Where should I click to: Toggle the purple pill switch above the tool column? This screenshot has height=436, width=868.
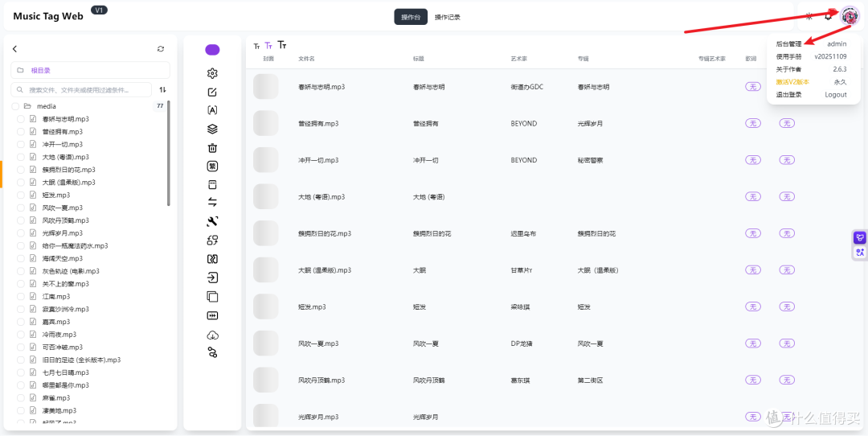(x=212, y=50)
